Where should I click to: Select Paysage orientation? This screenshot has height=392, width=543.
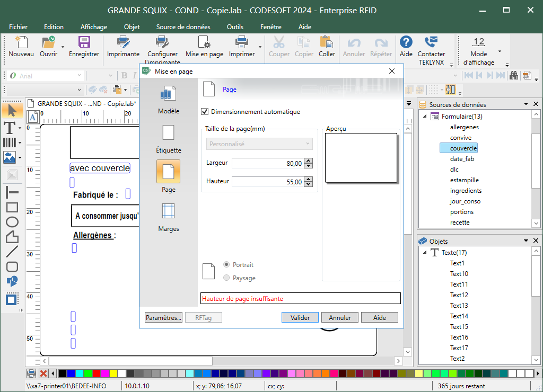pyautogui.click(x=226, y=278)
